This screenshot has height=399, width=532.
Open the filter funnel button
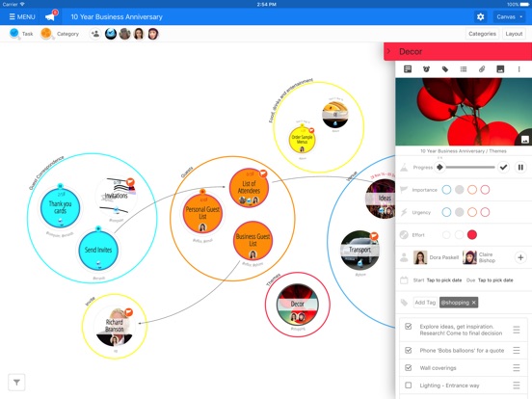click(16, 383)
